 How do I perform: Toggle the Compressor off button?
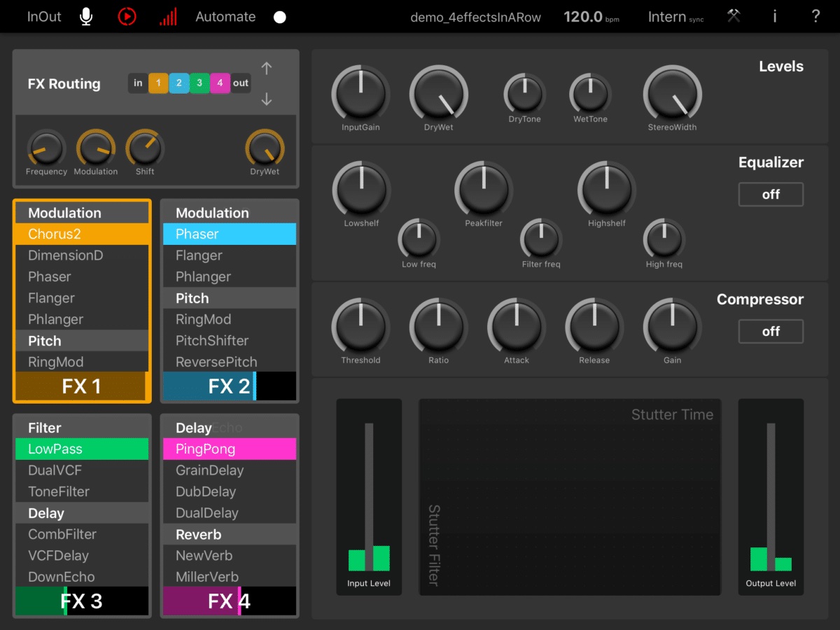point(771,332)
